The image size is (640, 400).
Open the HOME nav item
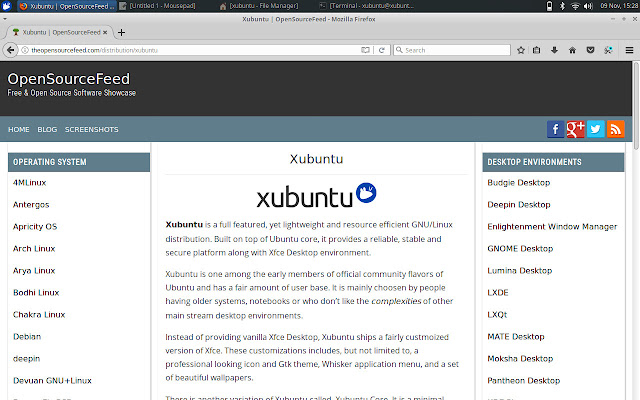[19, 129]
